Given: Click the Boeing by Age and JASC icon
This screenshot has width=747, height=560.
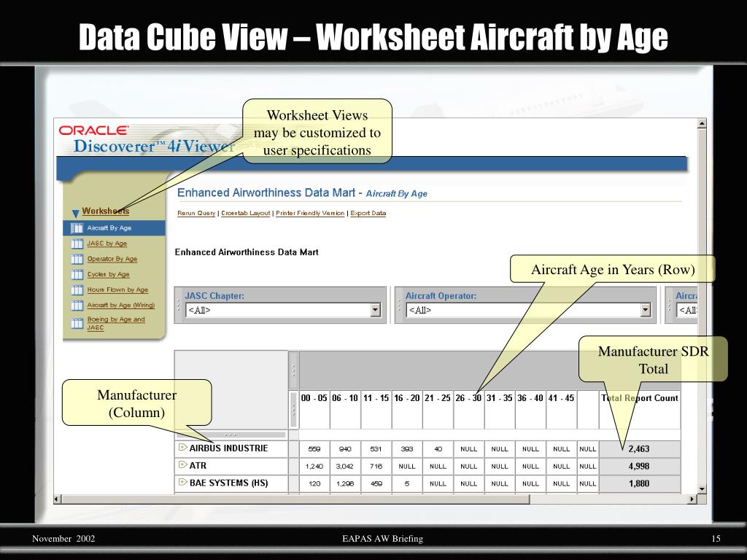Looking at the screenshot, I should [x=77, y=324].
